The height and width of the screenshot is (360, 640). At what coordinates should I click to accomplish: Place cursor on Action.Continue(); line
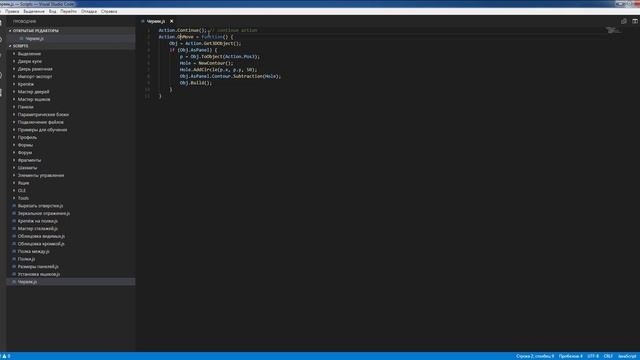pyautogui.click(x=208, y=30)
